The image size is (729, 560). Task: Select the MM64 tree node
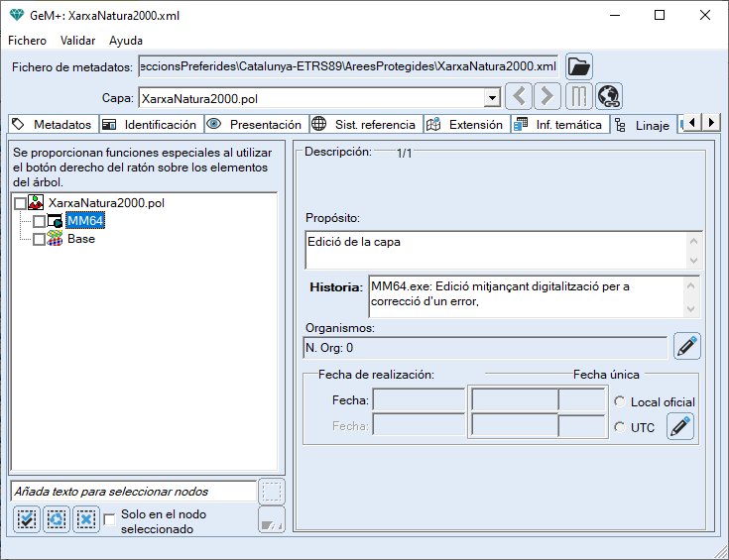pos(85,220)
